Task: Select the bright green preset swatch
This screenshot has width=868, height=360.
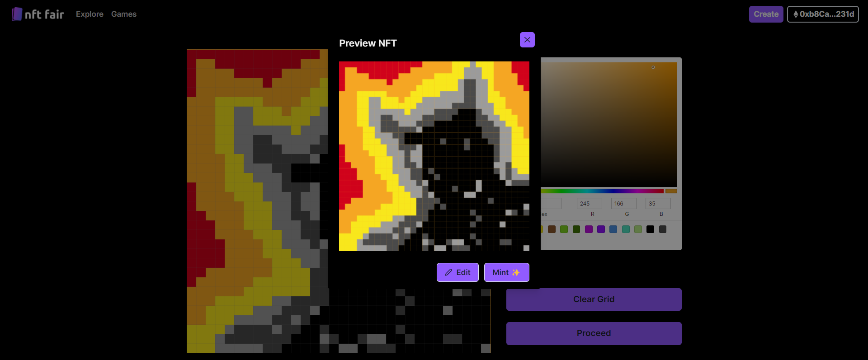Action: click(564, 229)
